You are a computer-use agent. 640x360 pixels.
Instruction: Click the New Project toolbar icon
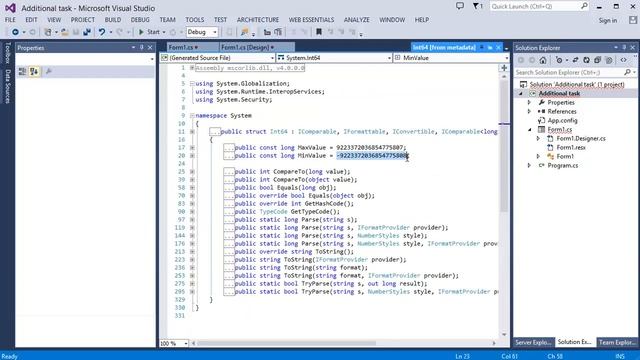point(48,32)
